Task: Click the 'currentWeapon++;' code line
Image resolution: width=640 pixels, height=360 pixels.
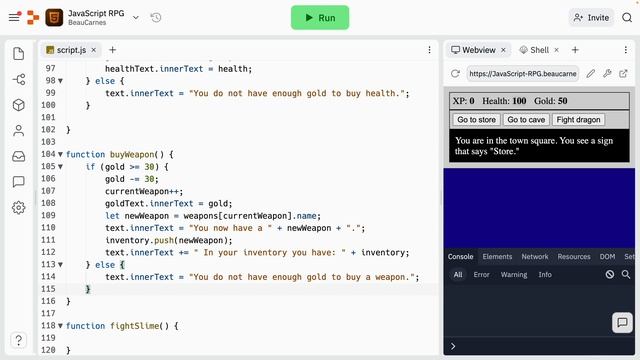Action: [144, 191]
